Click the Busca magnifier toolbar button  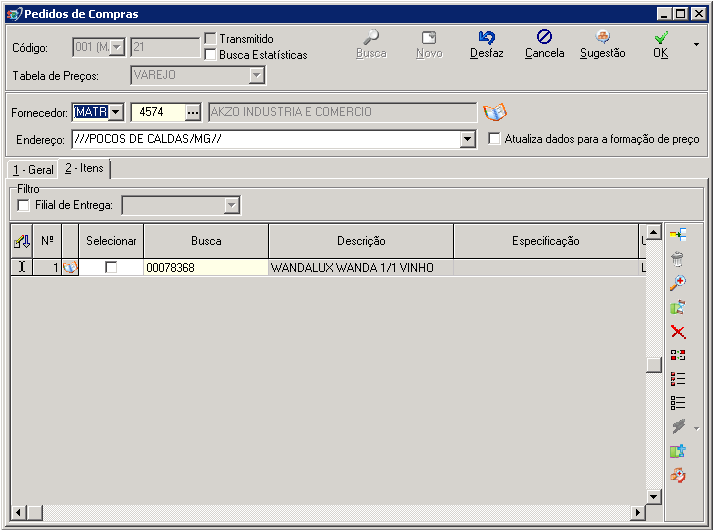[x=371, y=44]
